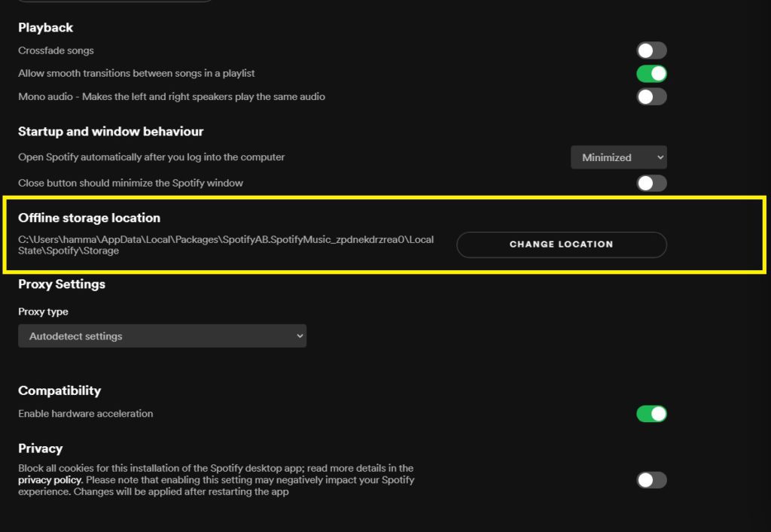Click the Privacy section heading
The width and height of the screenshot is (771, 532).
(40, 448)
